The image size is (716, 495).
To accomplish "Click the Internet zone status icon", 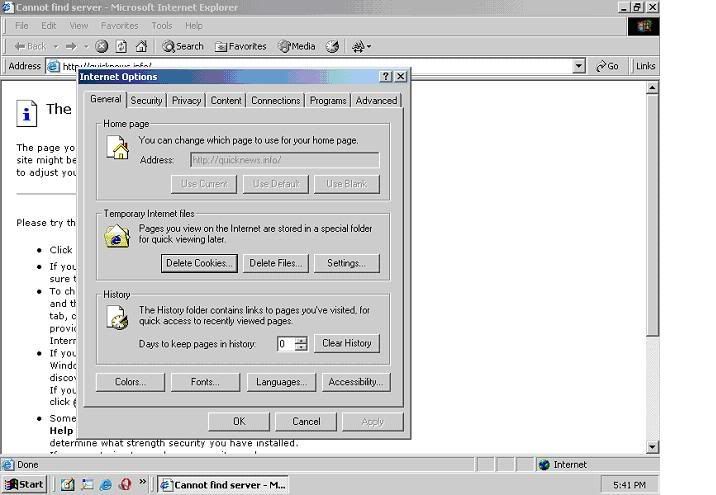I will point(544,465).
